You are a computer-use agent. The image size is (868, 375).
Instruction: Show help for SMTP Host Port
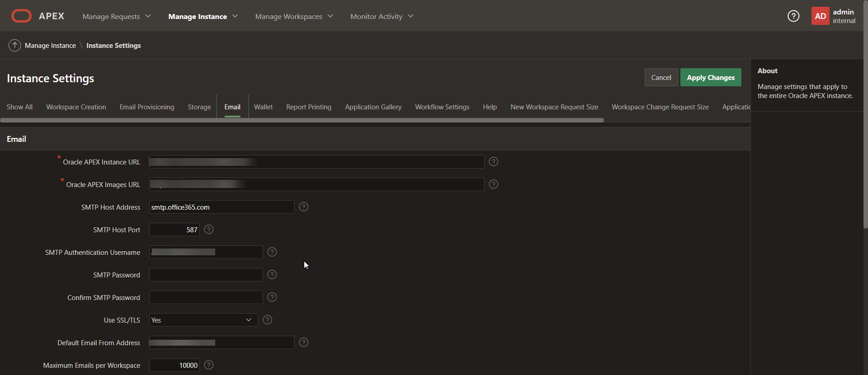click(208, 230)
